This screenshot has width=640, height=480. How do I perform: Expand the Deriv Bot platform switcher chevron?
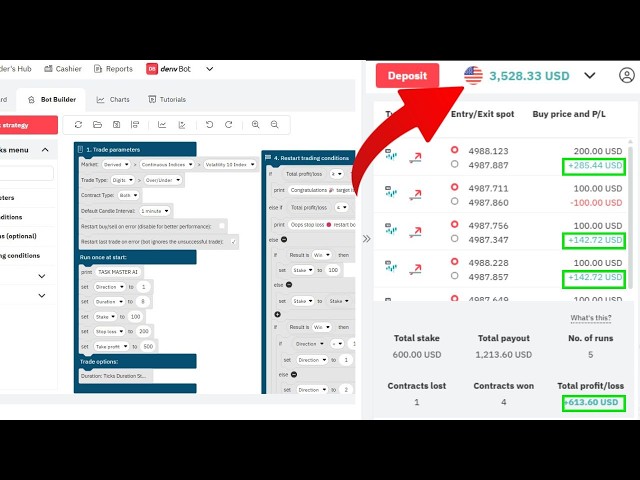click(209, 69)
